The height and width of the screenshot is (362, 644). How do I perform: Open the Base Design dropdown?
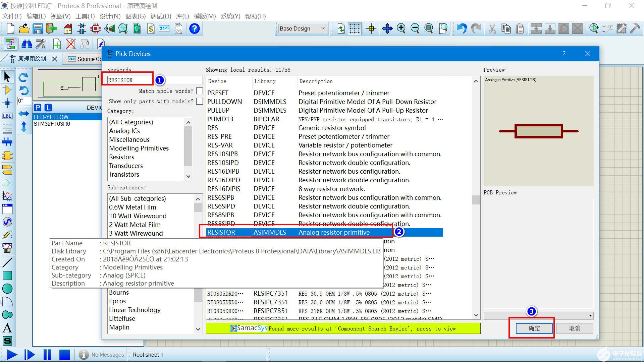pos(303,29)
